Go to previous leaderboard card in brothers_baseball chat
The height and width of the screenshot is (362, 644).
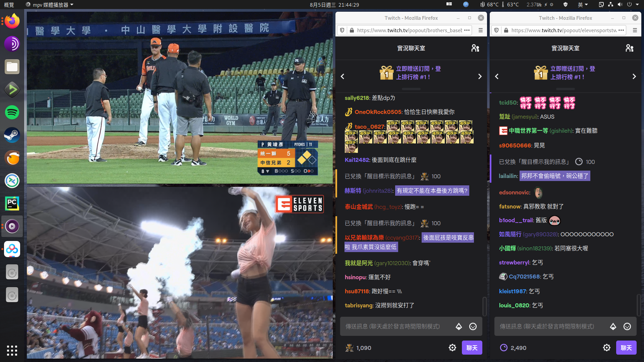[342, 76]
